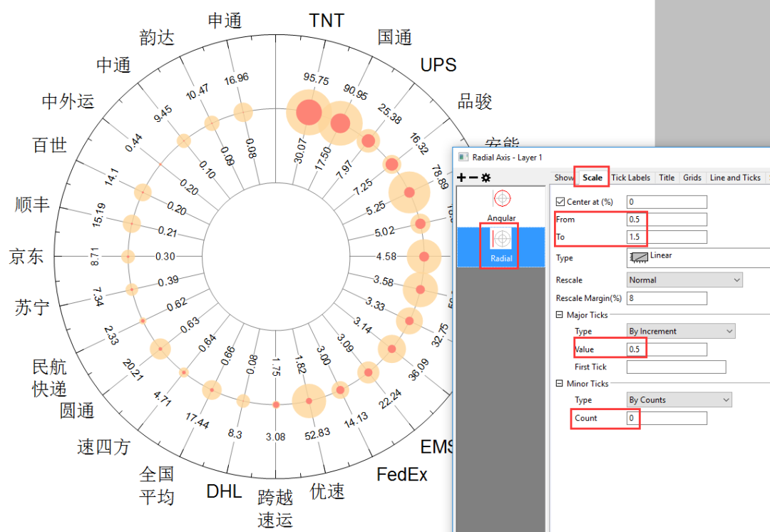Click the 跨越速运 axis label
The width and height of the screenshot is (770, 532).
point(275,508)
